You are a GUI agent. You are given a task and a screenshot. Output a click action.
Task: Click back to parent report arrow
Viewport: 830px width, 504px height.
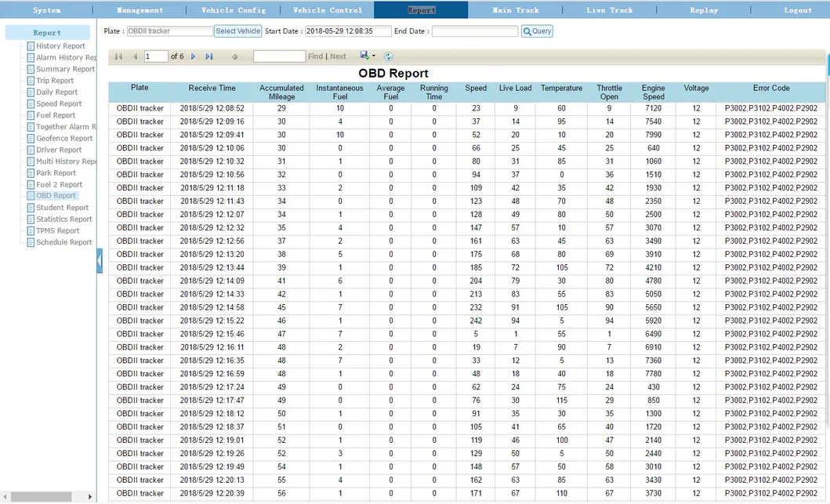coord(234,56)
